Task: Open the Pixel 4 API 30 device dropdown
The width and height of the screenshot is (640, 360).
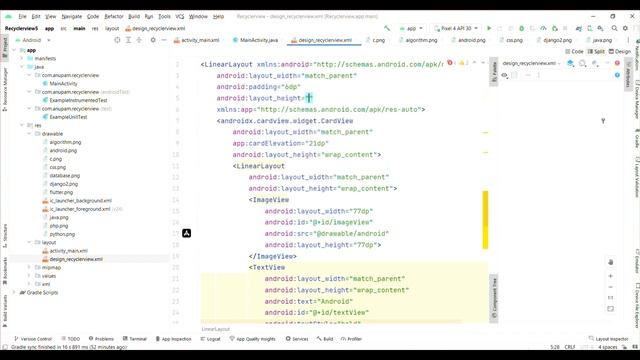Action: point(456,28)
